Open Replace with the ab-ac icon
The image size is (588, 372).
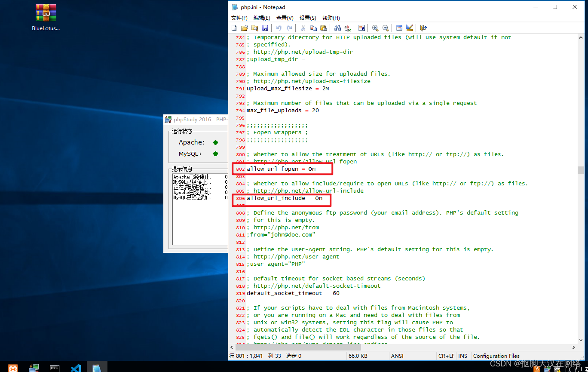(x=348, y=28)
